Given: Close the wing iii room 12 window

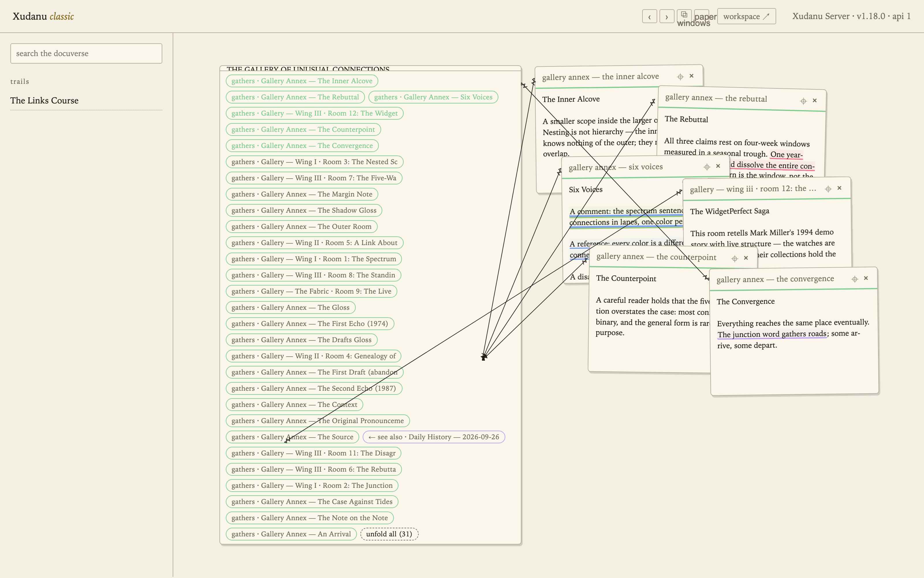Looking at the screenshot, I should (x=840, y=188).
